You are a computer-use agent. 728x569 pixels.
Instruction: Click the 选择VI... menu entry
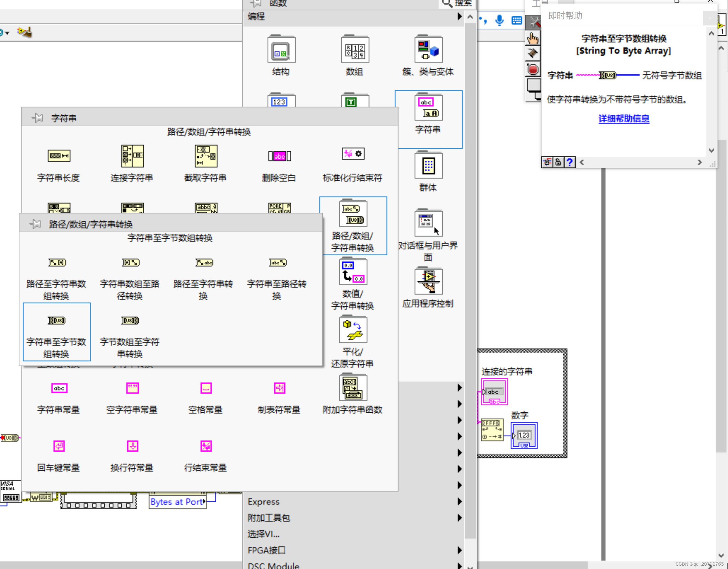pos(263,534)
